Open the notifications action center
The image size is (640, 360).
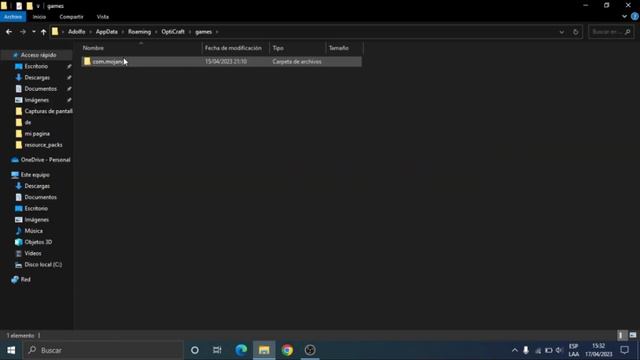click(624, 350)
